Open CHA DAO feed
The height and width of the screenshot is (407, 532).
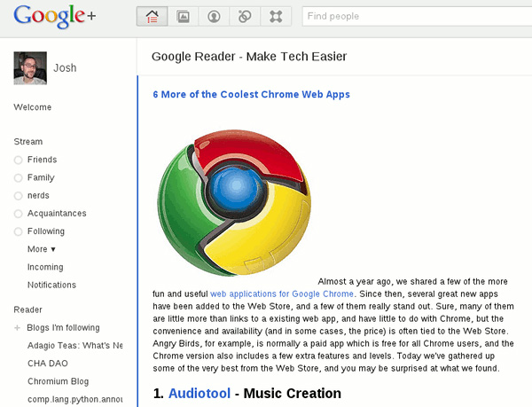click(48, 364)
